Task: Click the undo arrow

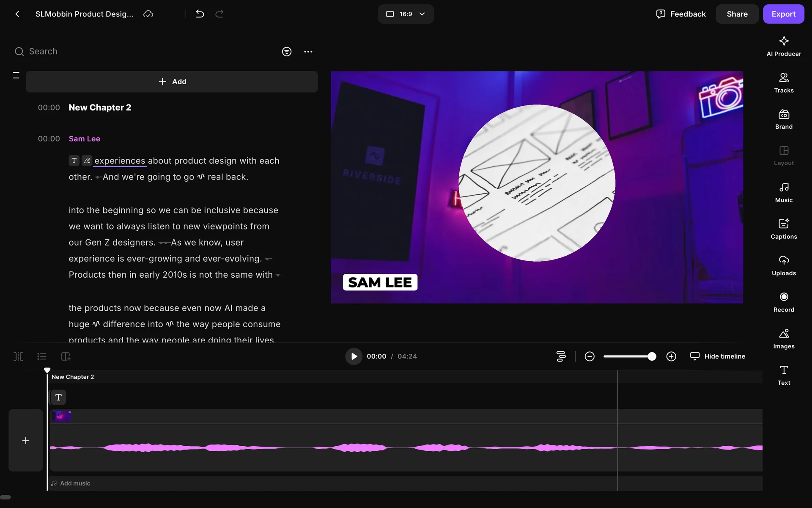Action: 200,14
